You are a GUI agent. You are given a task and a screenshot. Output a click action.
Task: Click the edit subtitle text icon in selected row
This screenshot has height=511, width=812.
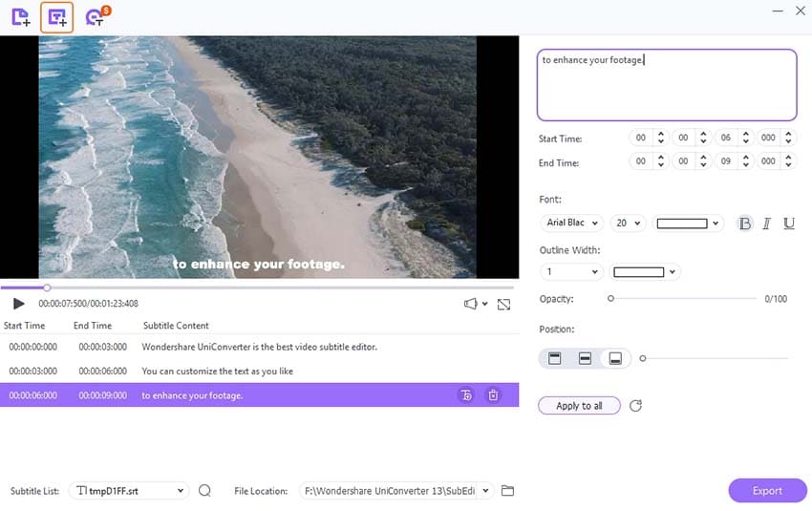466,395
